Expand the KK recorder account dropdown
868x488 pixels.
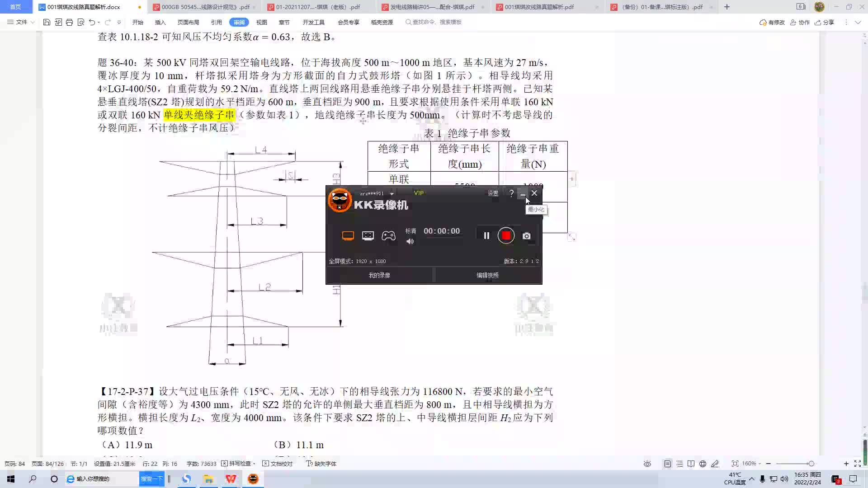(x=392, y=193)
